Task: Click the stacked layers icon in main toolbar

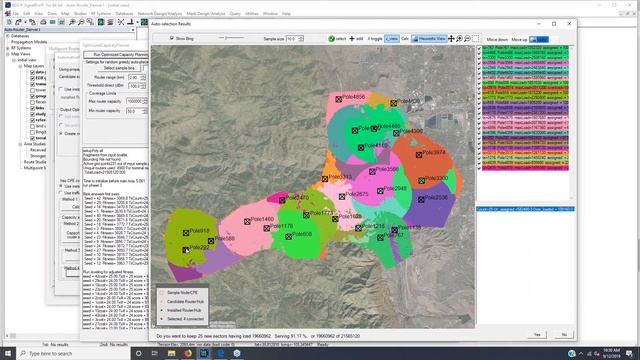Action: (x=110, y=22)
